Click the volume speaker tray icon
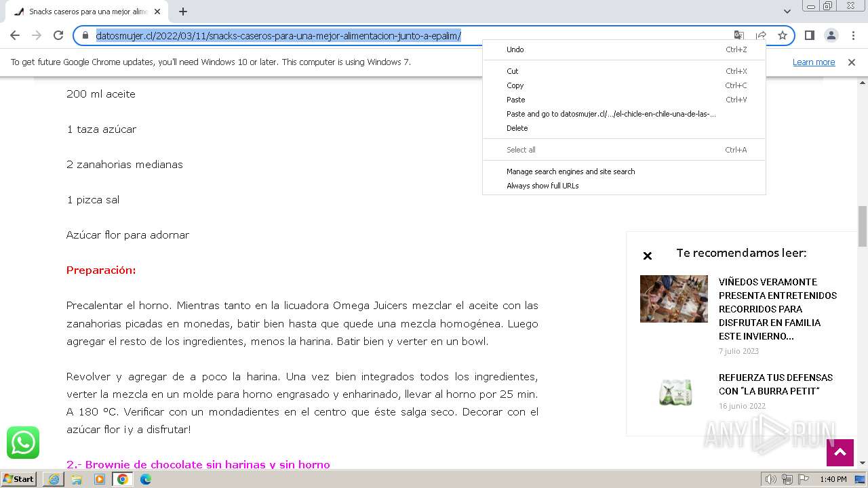868x488 pixels. pyautogui.click(x=771, y=479)
